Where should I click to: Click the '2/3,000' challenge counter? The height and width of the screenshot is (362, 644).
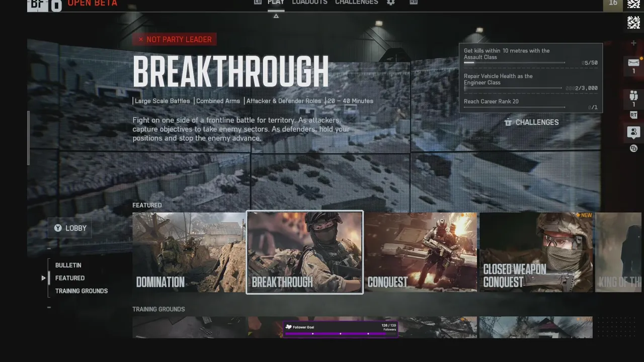582,88
